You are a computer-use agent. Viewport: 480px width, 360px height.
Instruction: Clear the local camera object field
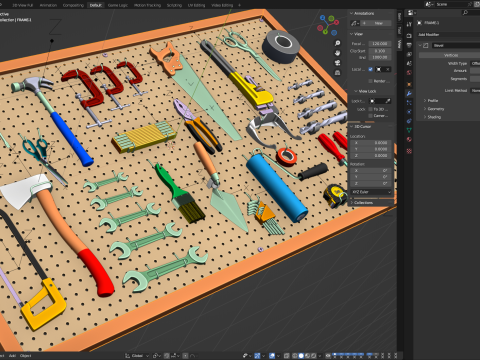[388, 69]
